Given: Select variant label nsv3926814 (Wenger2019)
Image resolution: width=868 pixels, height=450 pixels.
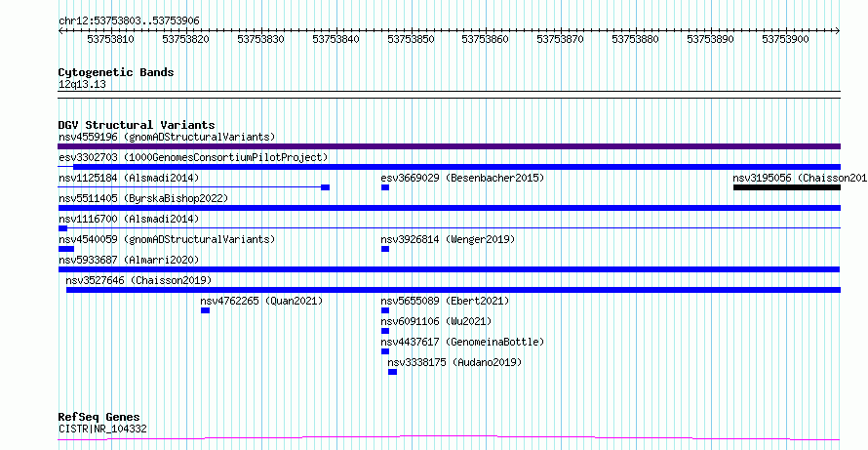Looking at the screenshot, I should point(448,239).
